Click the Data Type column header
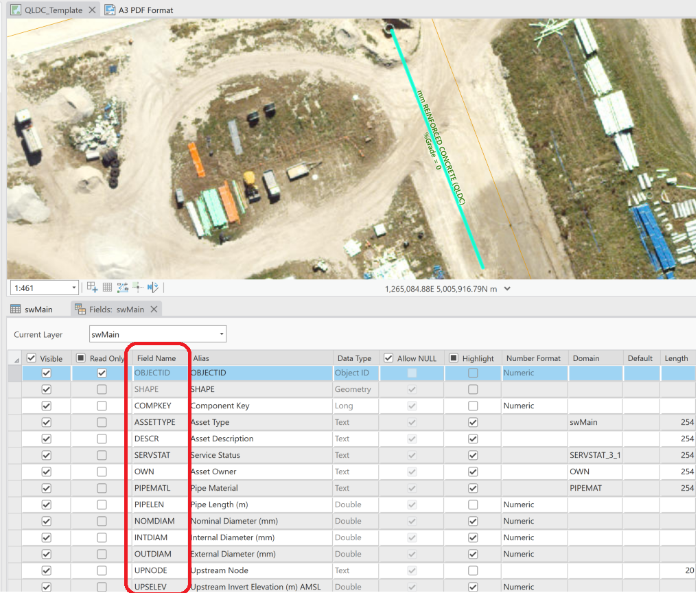This screenshot has width=700, height=593. [x=354, y=358]
